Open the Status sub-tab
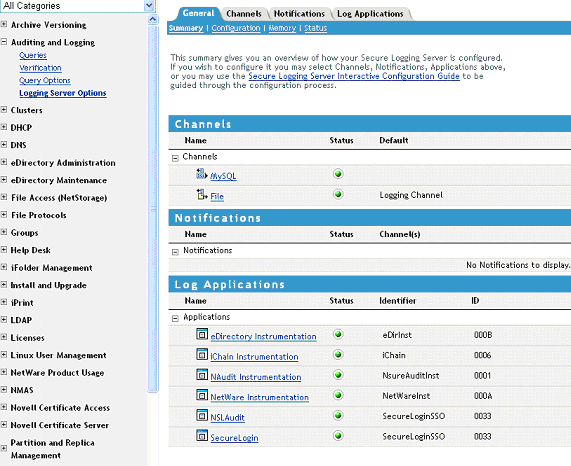The height and width of the screenshot is (466, 571). [316, 28]
